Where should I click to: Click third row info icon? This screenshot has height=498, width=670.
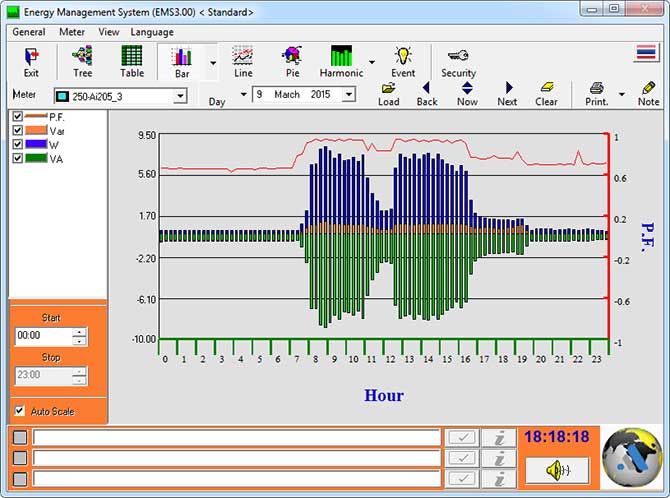[499, 479]
